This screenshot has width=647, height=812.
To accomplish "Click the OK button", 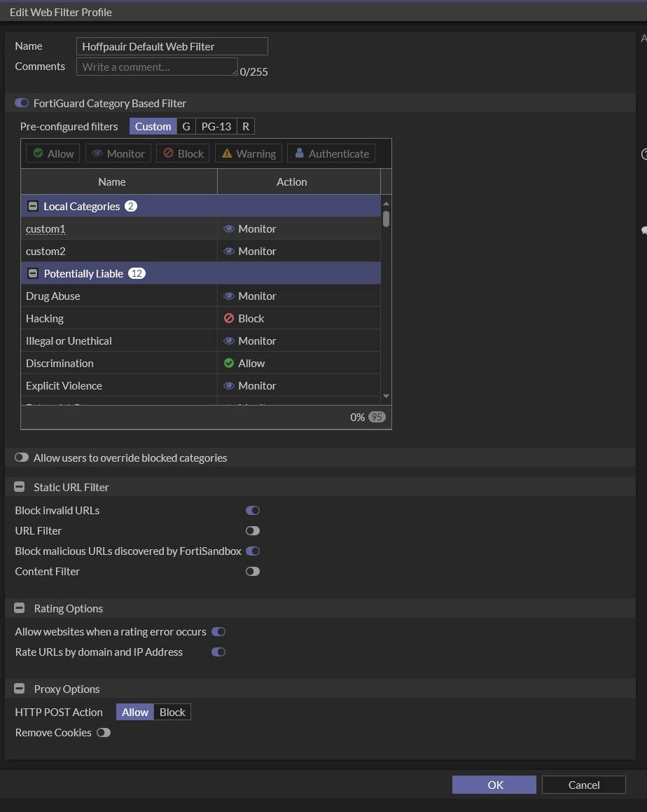I will (x=494, y=785).
